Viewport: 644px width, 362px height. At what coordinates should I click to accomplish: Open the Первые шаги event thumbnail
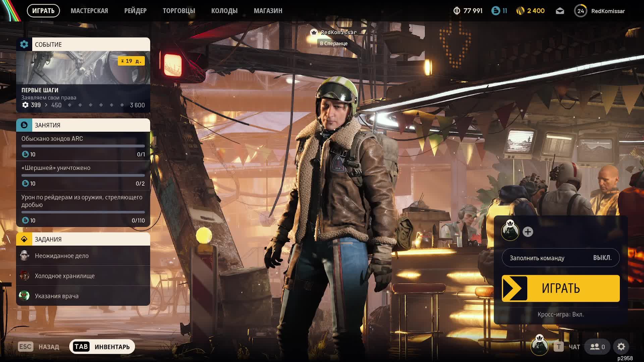pos(83,68)
